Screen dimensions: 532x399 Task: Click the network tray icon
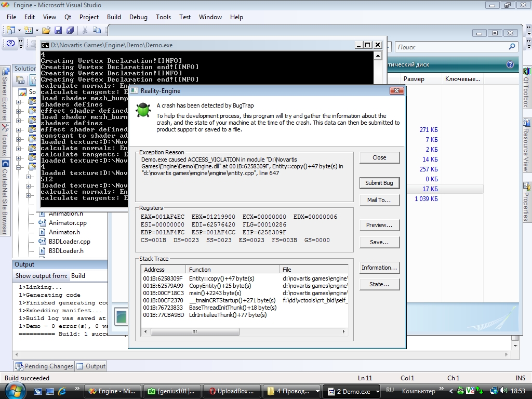click(x=494, y=391)
